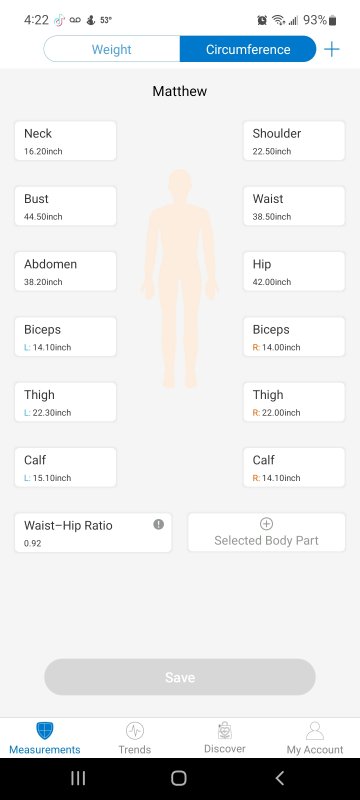Edit the left Biceps measurement
The height and width of the screenshot is (800, 360).
[x=65, y=337]
